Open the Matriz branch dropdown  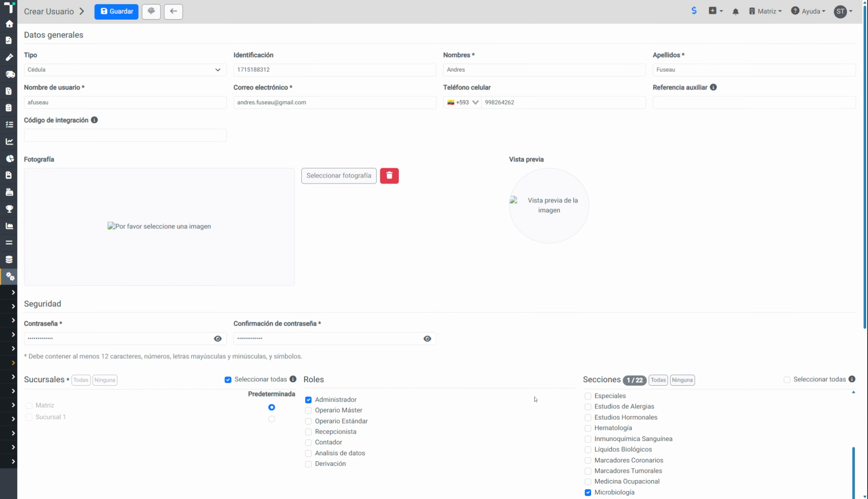click(x=765, y=11)
